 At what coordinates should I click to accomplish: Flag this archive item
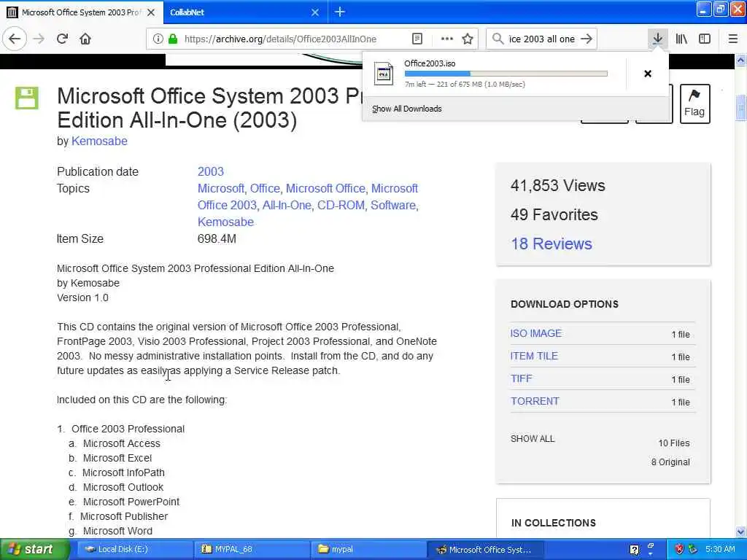click(694, 104)
